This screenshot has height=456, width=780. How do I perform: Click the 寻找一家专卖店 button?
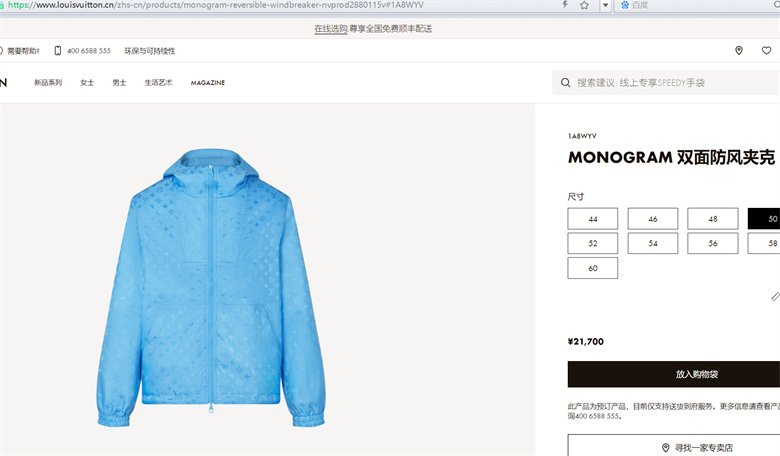[x=674, y=446]
